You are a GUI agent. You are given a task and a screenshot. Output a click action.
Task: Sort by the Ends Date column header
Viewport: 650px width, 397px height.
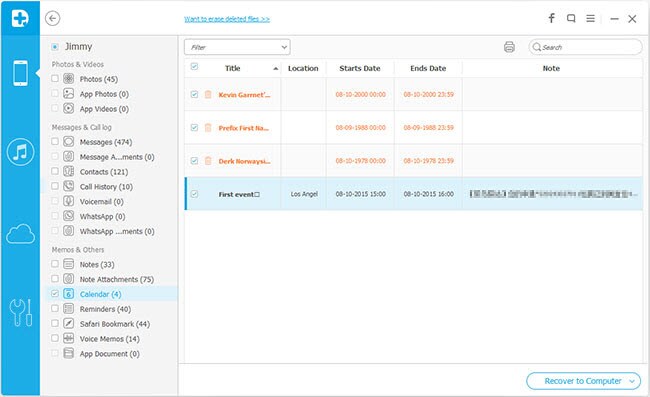coord(428,68)
